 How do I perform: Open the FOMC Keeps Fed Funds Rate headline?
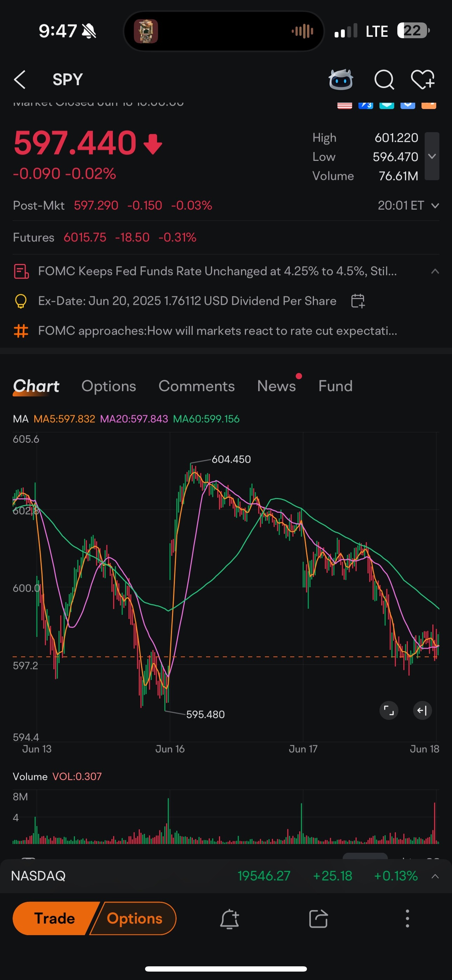pos(217,271)
